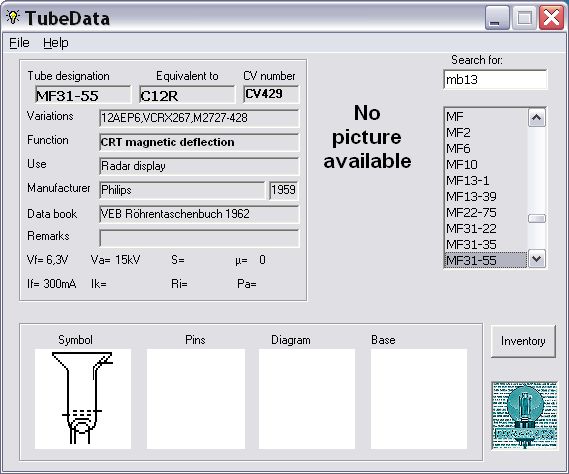
Task: Click the empty Remarks field
Action: (199, 238)
